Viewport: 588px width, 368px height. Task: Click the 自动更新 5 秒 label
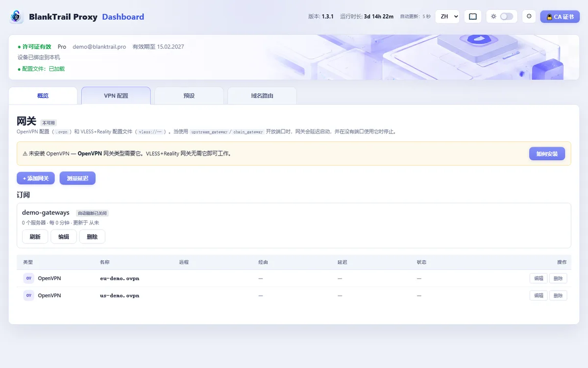coord(416,17)
